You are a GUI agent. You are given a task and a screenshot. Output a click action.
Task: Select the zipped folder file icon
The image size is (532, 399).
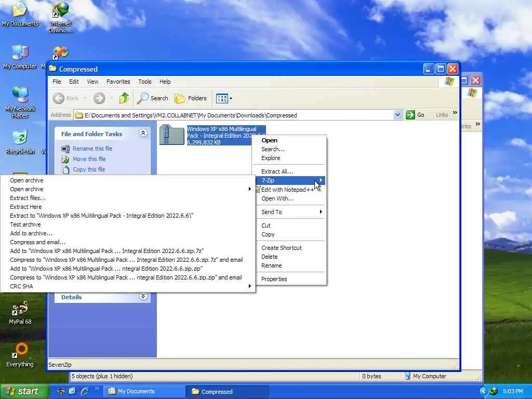[x=171, y=135]
